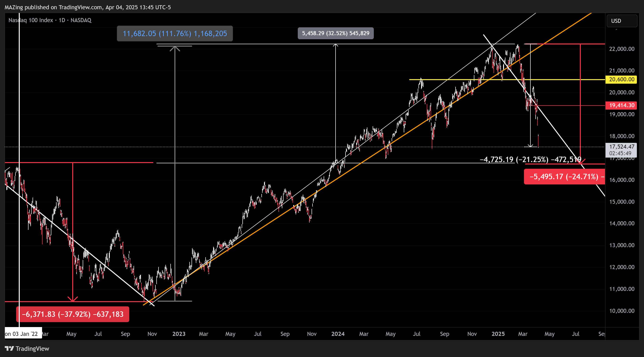
Task: Select the gray 5,458.29 (32.52%) measurement label
Action: coord(336,33)
